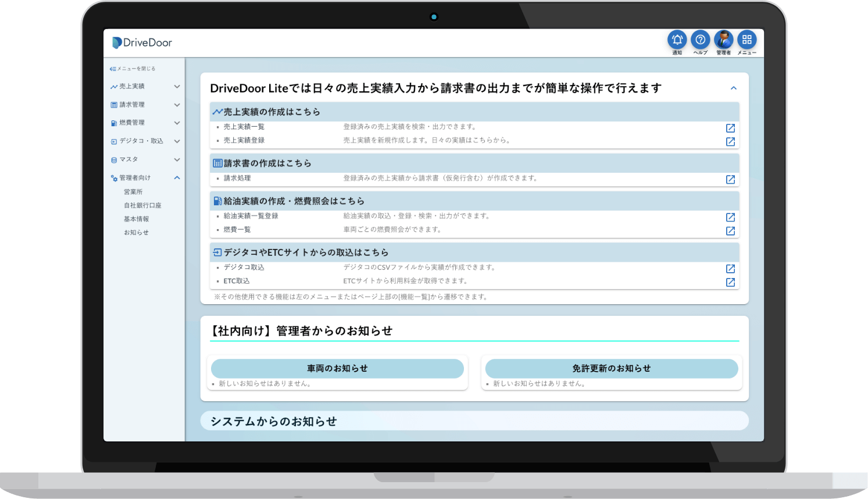Click the notification bell icon
The height and width of the screenshot is (499, 868).
pos(677,40)
